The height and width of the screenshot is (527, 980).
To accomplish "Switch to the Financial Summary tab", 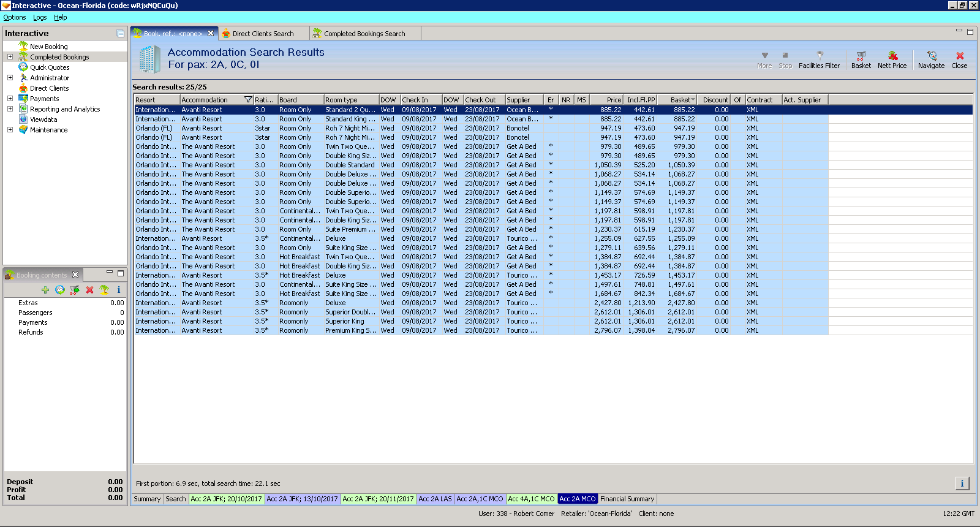I will 627,499.
